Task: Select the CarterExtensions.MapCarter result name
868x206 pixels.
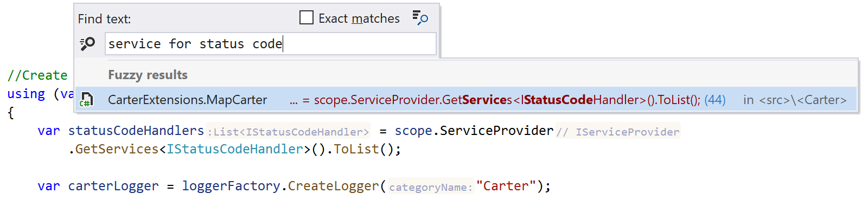Action: pos(187,100)
